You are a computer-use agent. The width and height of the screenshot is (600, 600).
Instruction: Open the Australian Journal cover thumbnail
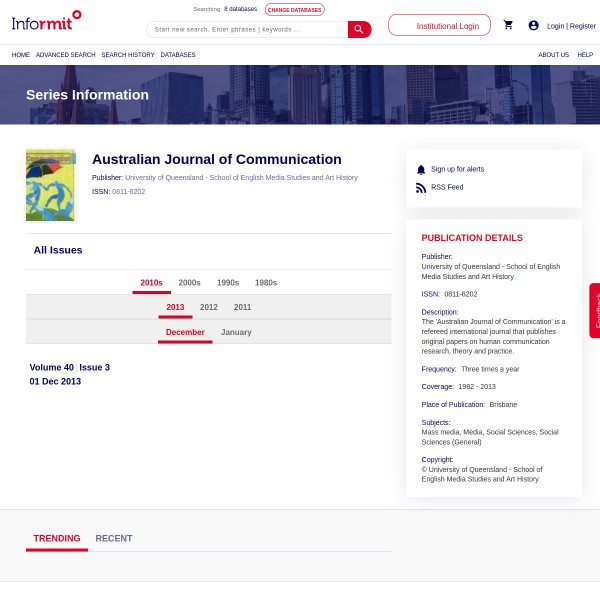point(50,185)
